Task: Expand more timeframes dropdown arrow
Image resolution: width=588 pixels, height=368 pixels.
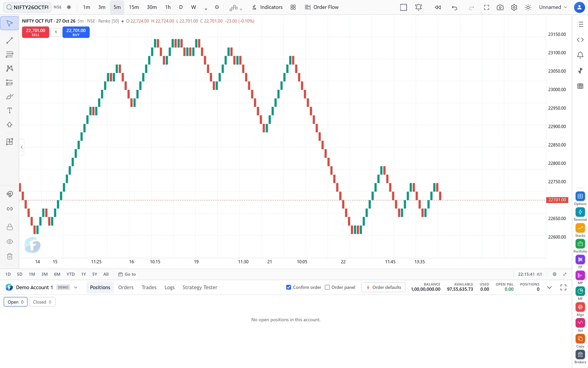Action: click(206, 8)
